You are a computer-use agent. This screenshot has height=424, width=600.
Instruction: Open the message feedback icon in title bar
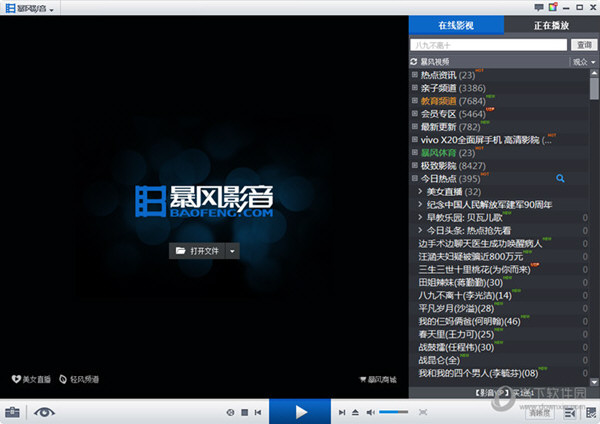point(539,8)
